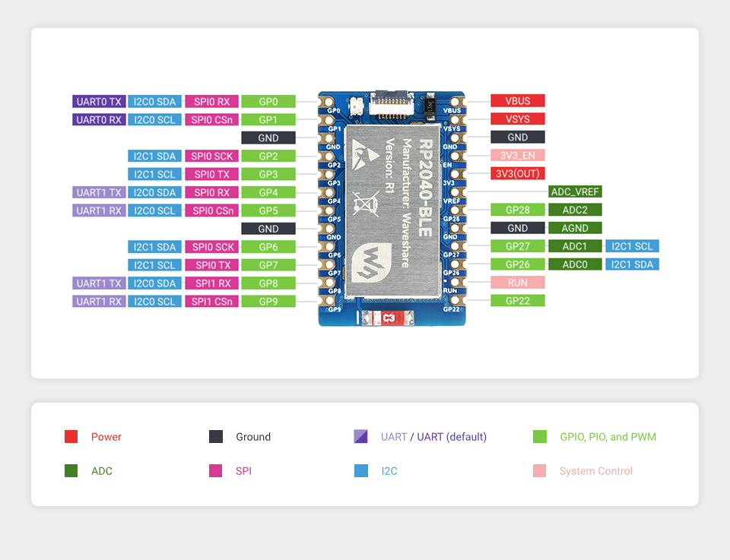The image size is (730, 560).
Task: Click the AGND label
Action: [x=575, y=228]
